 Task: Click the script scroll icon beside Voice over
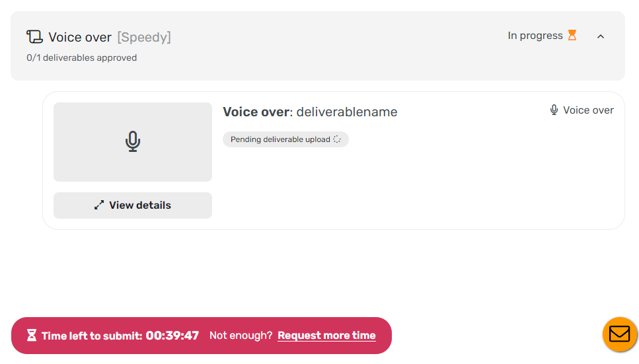click(34, 37)
